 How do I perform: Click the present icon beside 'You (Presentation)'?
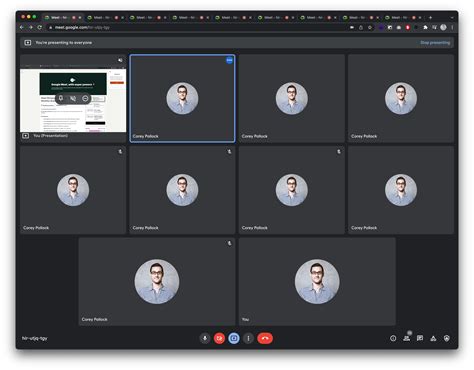click(26, 136)
